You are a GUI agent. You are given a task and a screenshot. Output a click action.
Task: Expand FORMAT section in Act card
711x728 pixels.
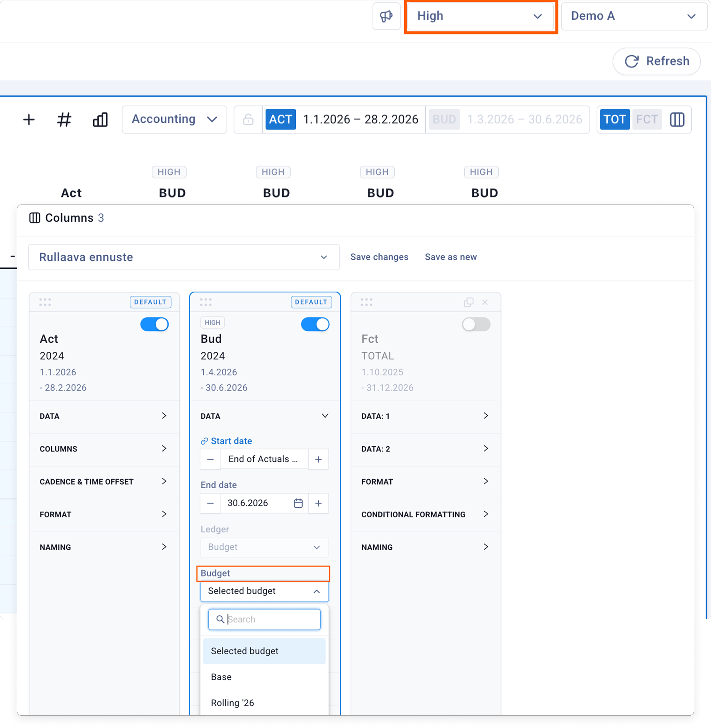(104, 515)
